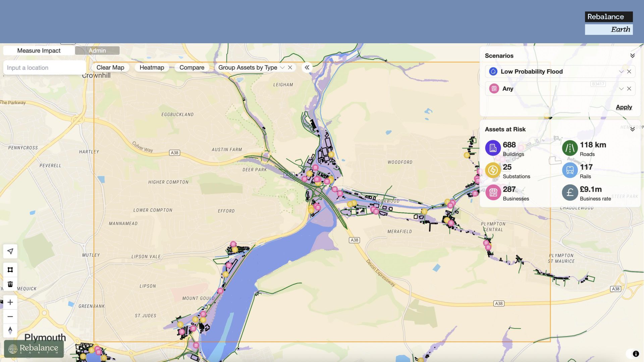Open the Any asset type dropdown
The image size is (644, 362).
coord(621,89)
